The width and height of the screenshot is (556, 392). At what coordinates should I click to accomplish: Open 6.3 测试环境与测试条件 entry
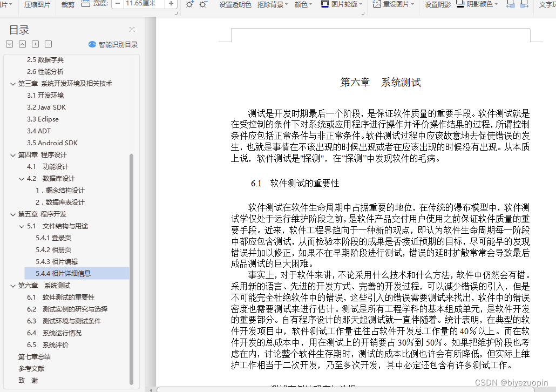(64, 321)
